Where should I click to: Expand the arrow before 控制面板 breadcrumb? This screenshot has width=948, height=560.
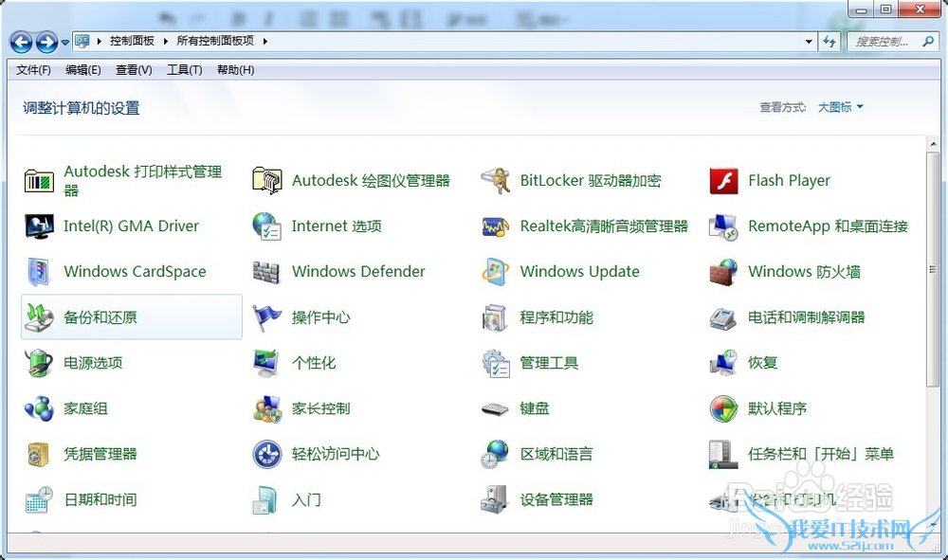coord(99,41)
